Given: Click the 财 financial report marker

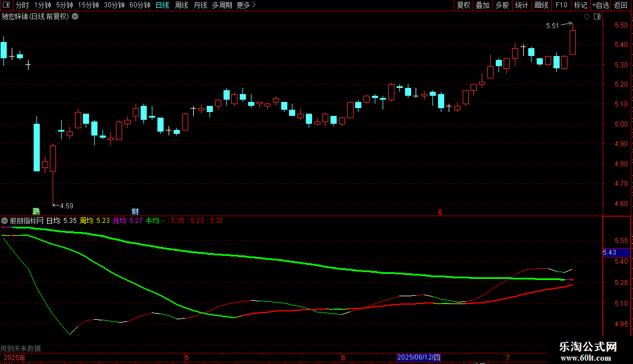Looking at the screenshot, I should tap(135, 212).
